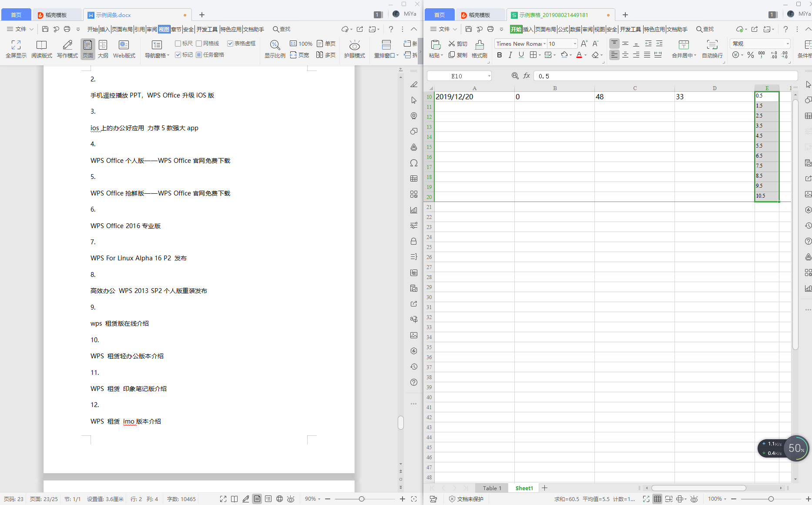Apply underline in the spreadsheet window

[521, 55]
